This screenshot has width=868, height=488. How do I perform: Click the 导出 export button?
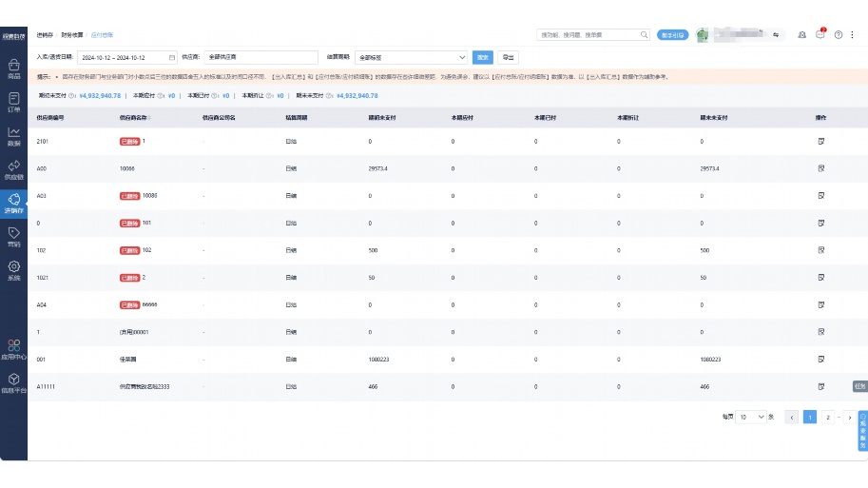coord(509,57)
